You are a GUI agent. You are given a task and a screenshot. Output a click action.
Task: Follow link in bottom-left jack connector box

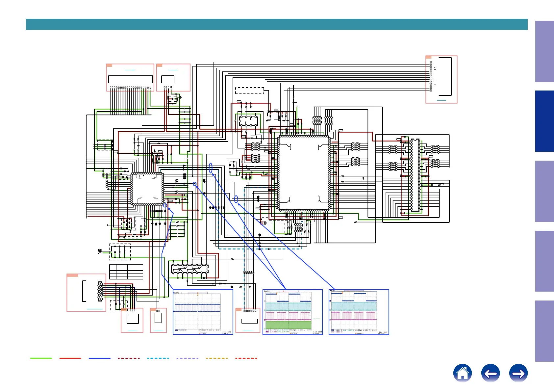[x=94, y=309]
